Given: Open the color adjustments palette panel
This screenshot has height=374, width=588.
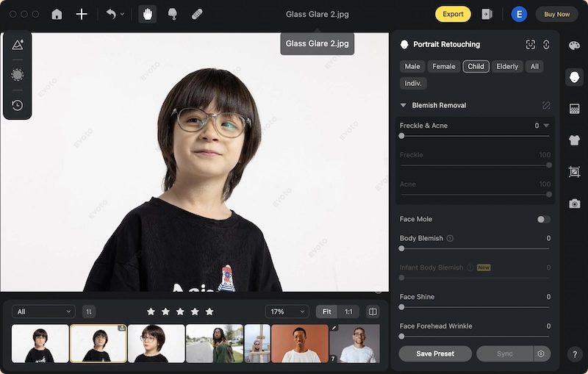Looking at the screenshot, I should [574, 46].
